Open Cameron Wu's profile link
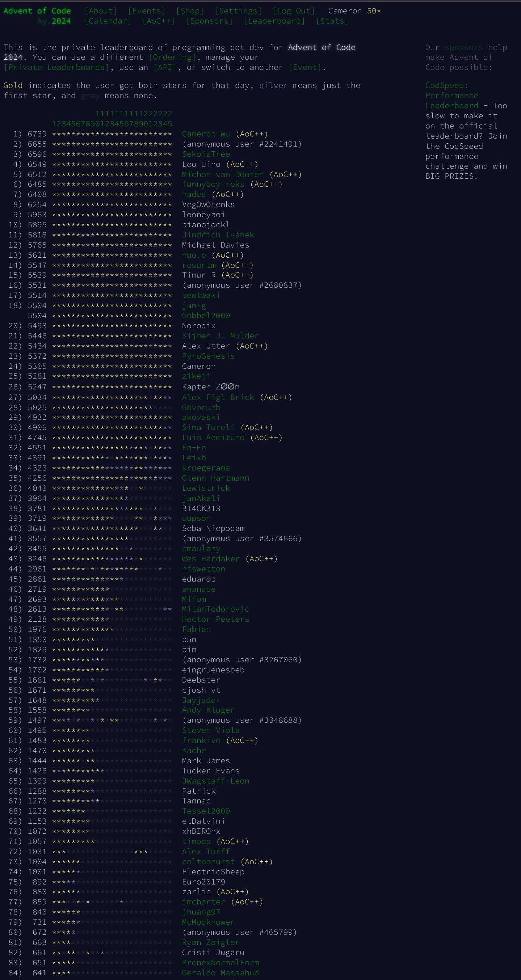The width and height of the screenshot is (521, 980). (x=206, y=134)
